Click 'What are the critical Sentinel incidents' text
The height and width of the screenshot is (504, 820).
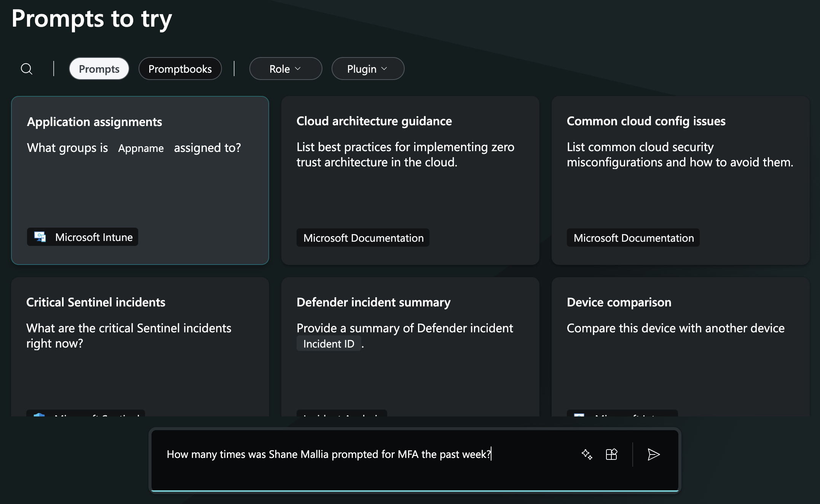pos(129,335)
